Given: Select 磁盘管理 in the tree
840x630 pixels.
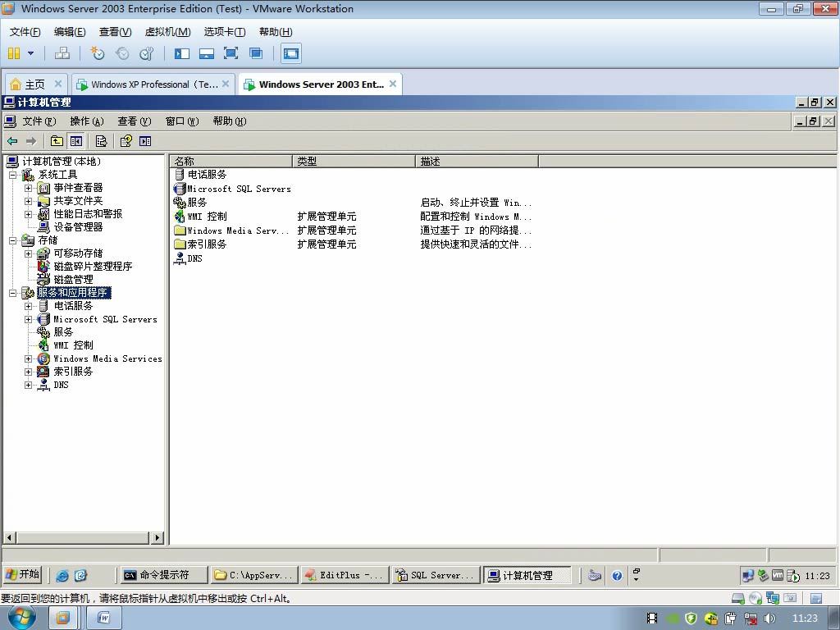Looking at the screenshot, I should (73, 280).
